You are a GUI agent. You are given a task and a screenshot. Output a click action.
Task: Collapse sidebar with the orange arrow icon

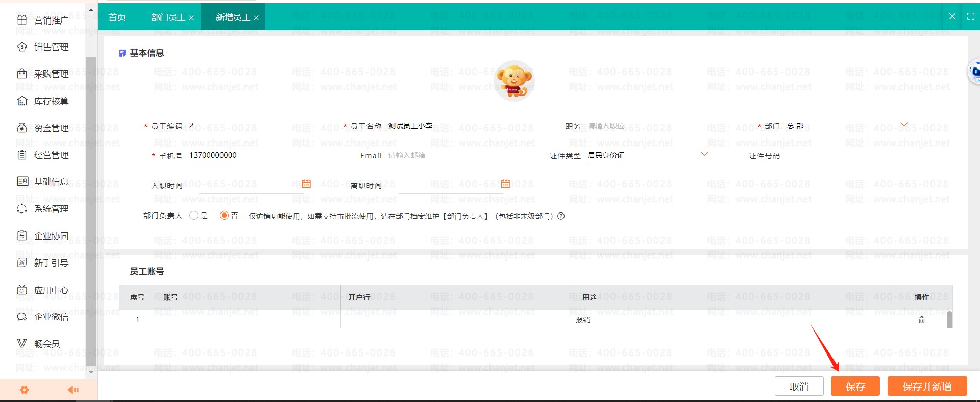coord(73,390)
